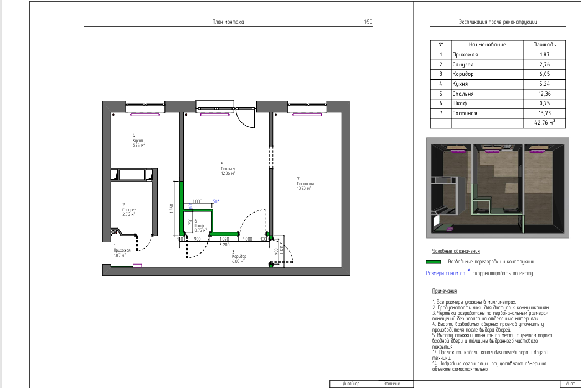The width and height of the screenshot is (588, 388).
Task: Click the 1 020 dimension on the plan
Action: pyautogui.click(x=224, y=239)
